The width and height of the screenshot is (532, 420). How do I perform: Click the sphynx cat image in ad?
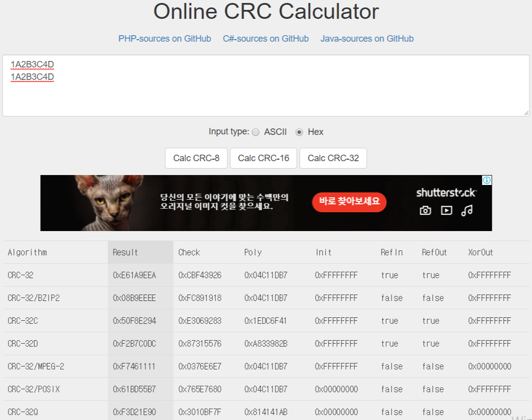(109, 203)
